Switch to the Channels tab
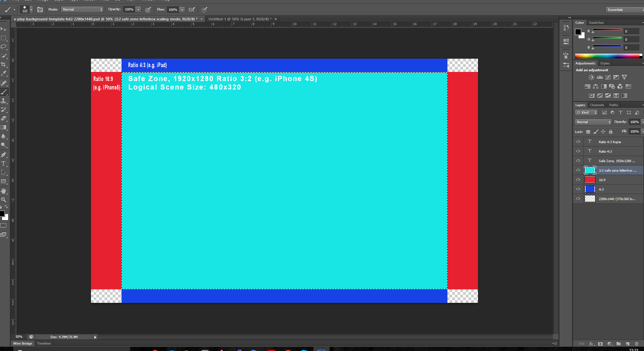This screenshot has height=351, width=644. 597,105
